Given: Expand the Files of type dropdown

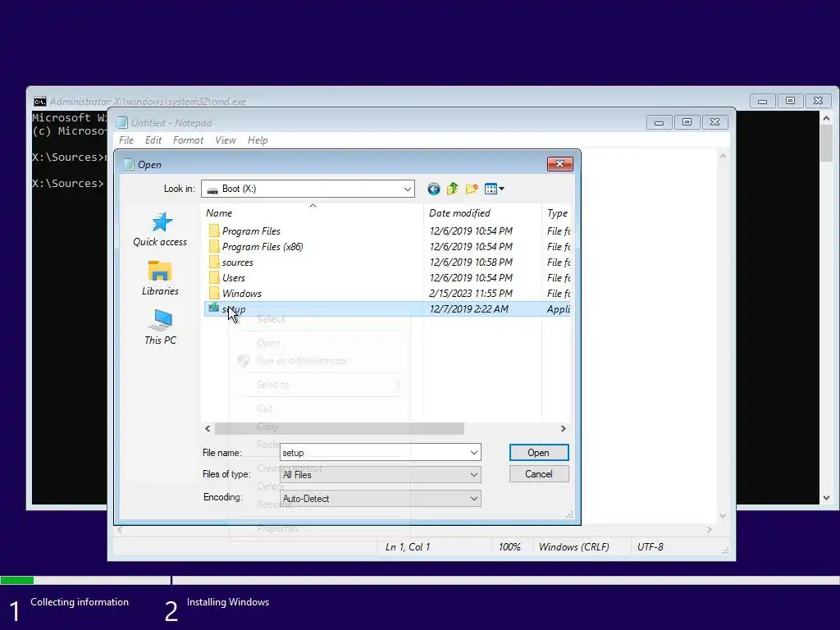Looking at the screenshot, I should 474,475.
